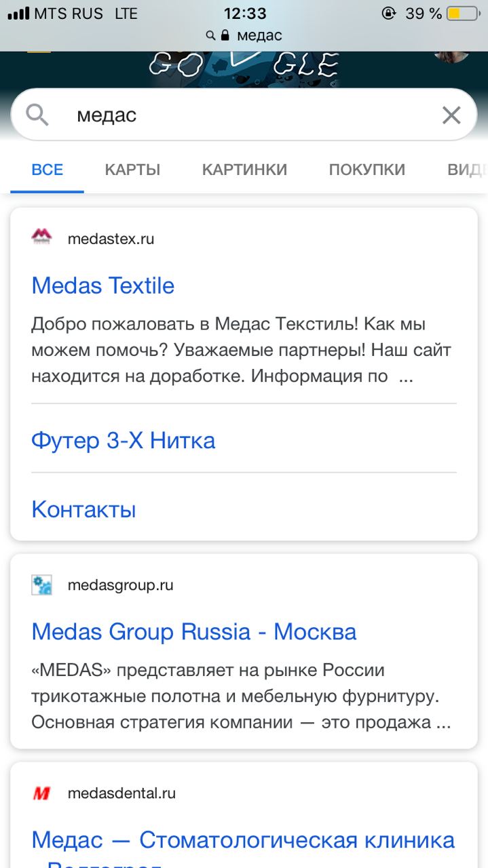
Task: Tap the browser address bar showing медас
Action: click(x=244, y=35)
